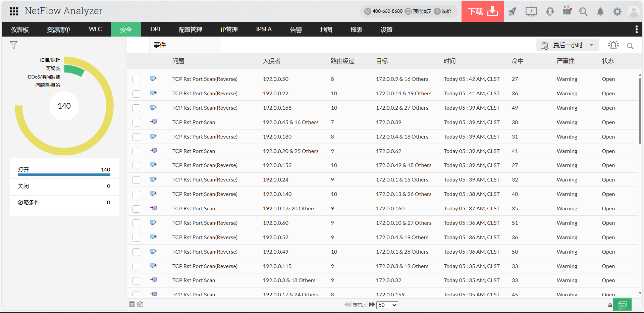
Task: Tick checkbox for intruder 192.0.0.168 row
Action: 136,108
